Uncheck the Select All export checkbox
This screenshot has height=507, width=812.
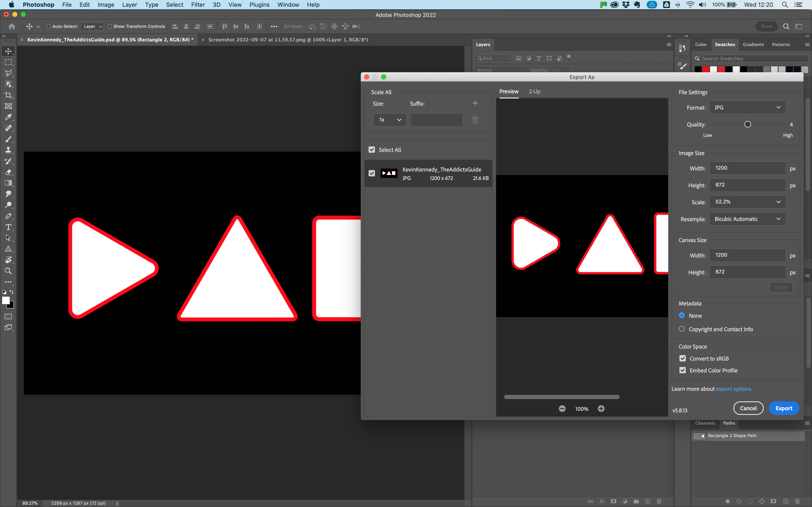tap(372, 150)
